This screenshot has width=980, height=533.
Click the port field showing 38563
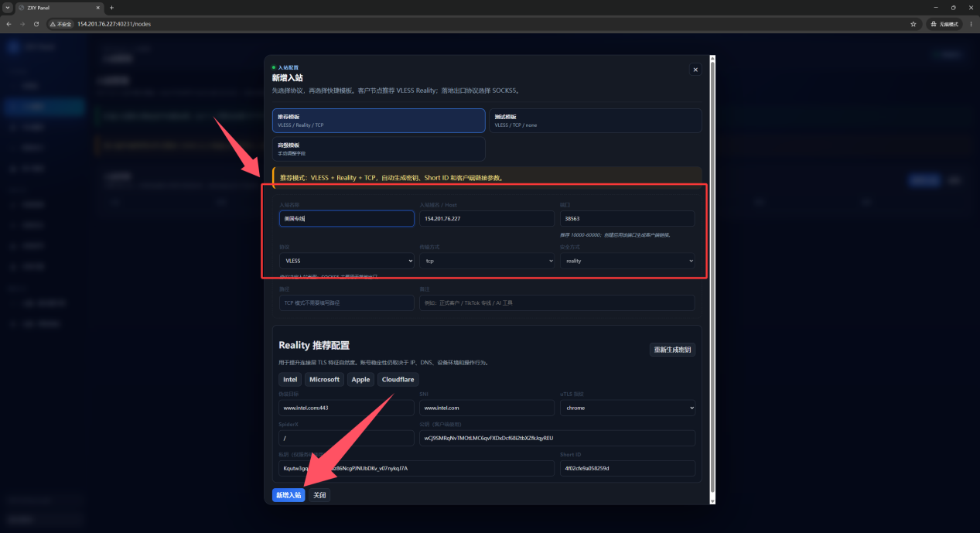(627, 219)
